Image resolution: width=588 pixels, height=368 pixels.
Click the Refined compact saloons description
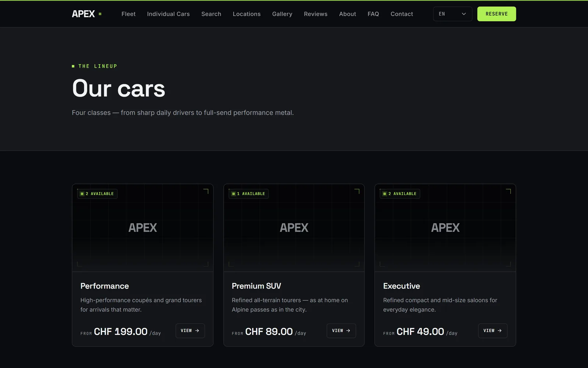click(440, 305)
